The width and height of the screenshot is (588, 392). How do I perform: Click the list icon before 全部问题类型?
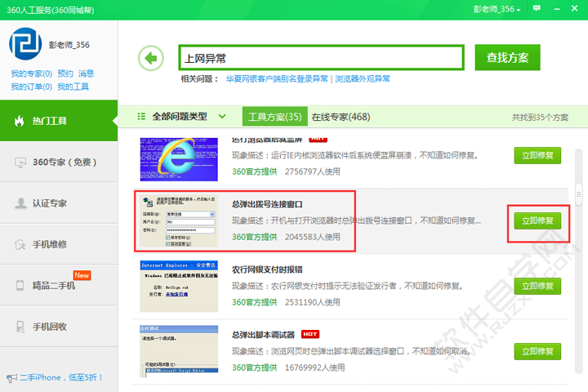(x=141, y=116)
